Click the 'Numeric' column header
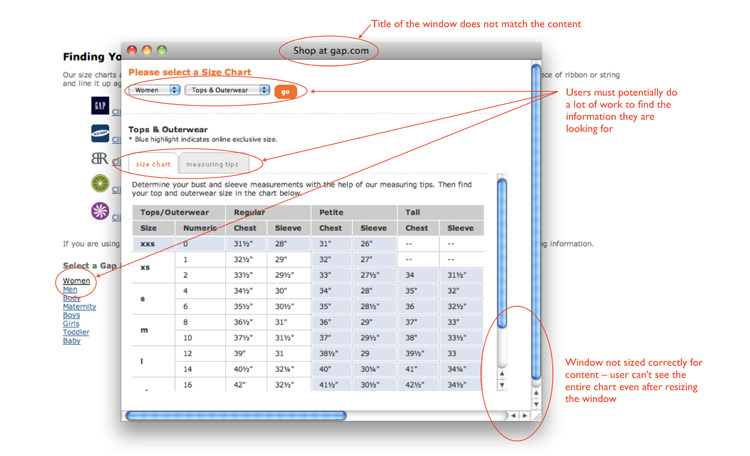The height and width of the screenshot is (456, 750). [x=200, y=228]
